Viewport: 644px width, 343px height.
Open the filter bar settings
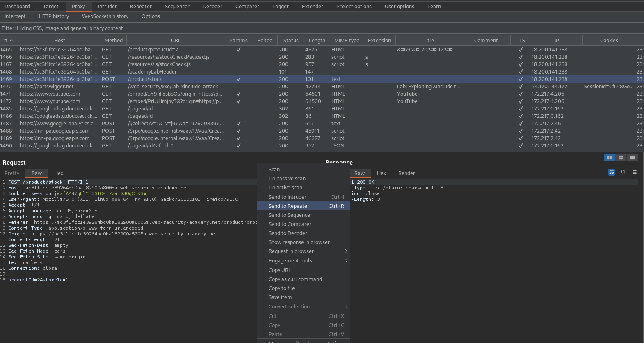tap(322, 28)
